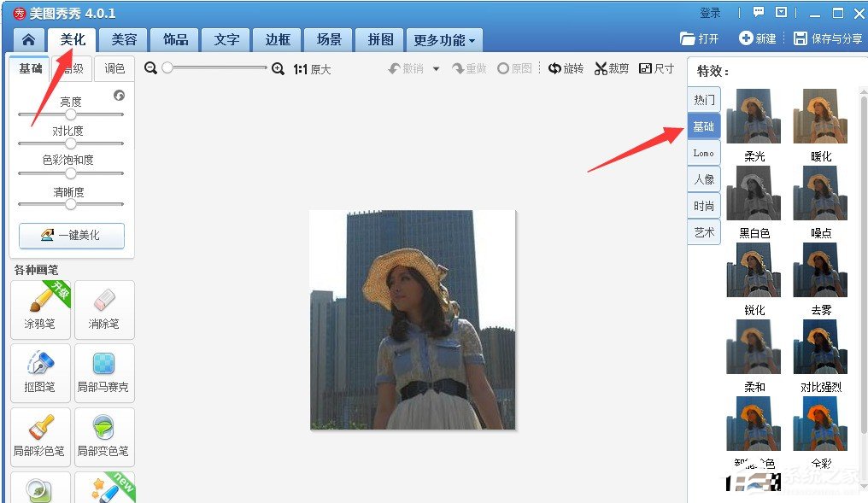Click the 旋转 rotate tool
868x503 pixels.
pyautogui.click(x=566, y=68)
